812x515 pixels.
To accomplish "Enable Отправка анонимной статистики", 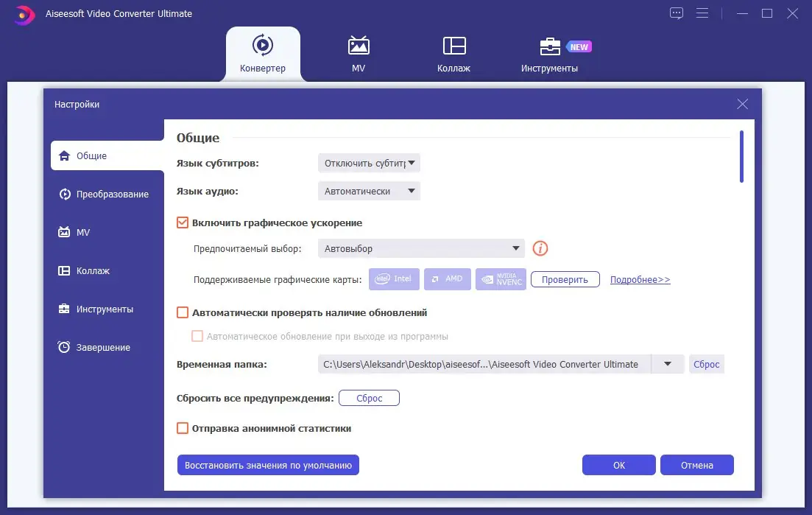I will 181,428.
